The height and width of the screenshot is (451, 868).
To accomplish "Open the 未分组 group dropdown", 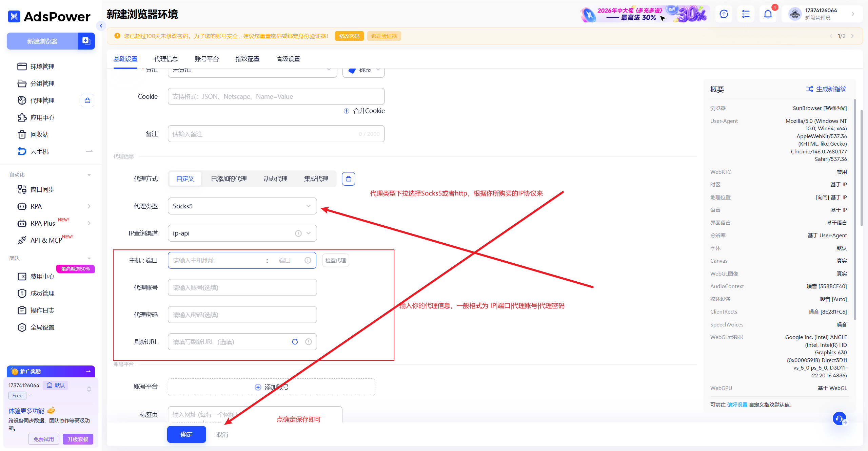I will [252, 72].
